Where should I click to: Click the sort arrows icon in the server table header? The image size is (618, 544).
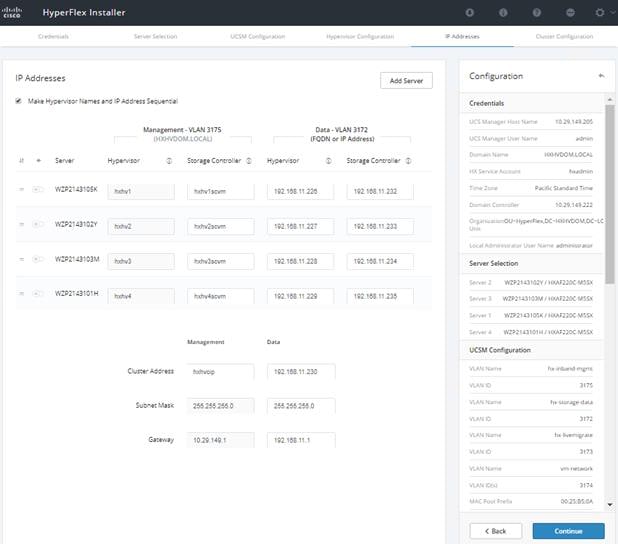pos(21,160)
